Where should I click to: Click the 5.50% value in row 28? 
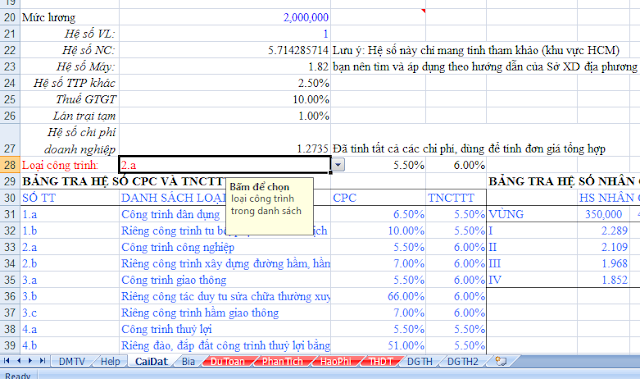(x=409, y=165)
